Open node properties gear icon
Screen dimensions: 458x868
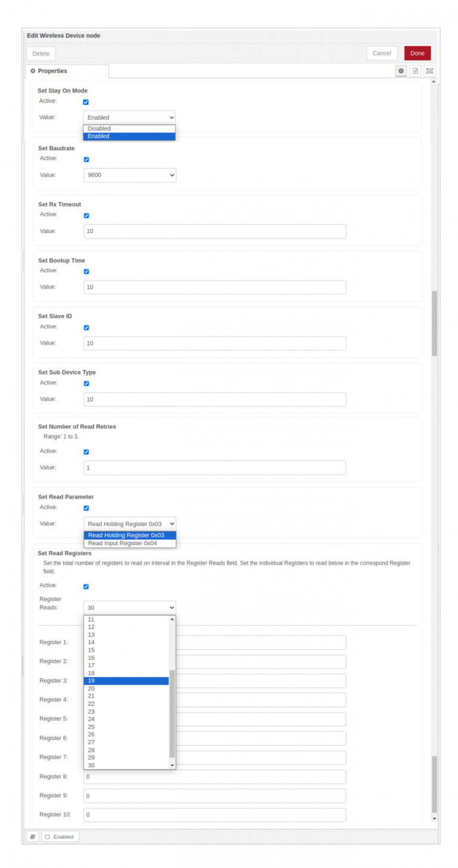click(x=401, y=71)
